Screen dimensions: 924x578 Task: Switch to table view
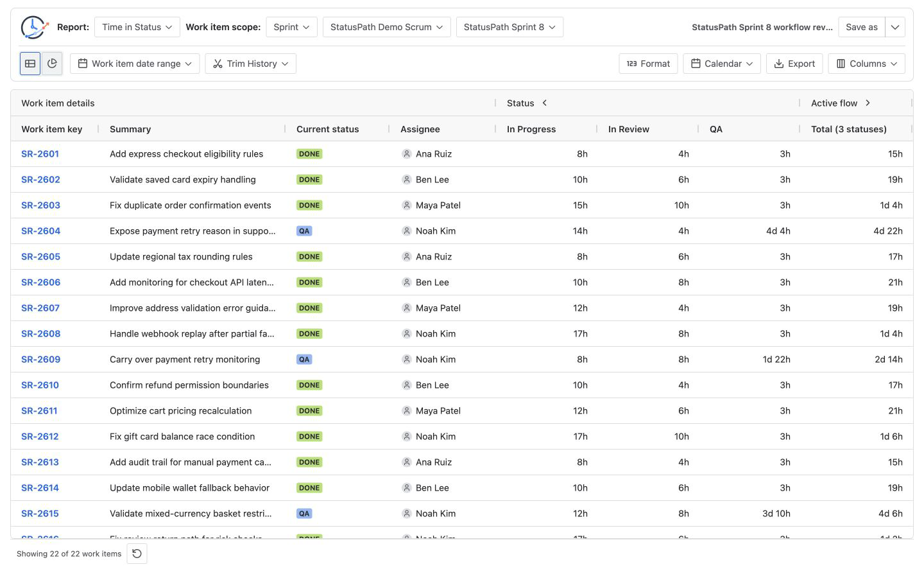pyautogui.click(x=30, y=64)
